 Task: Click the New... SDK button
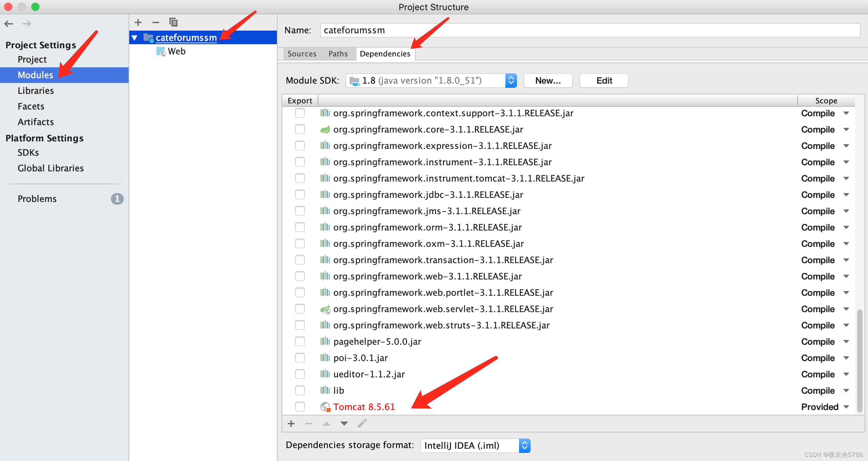point(548,81)
